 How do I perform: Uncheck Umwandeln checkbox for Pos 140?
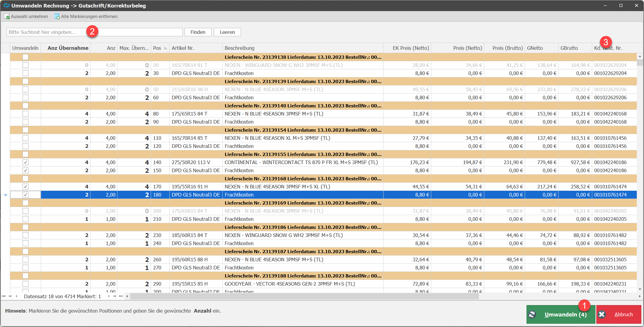(x=25, y=162)
